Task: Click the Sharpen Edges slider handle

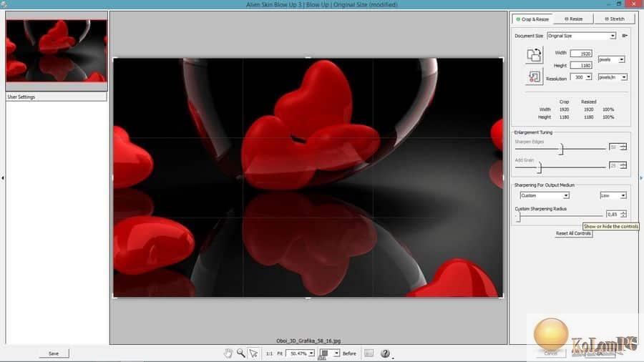Action: tap(561, 149)
